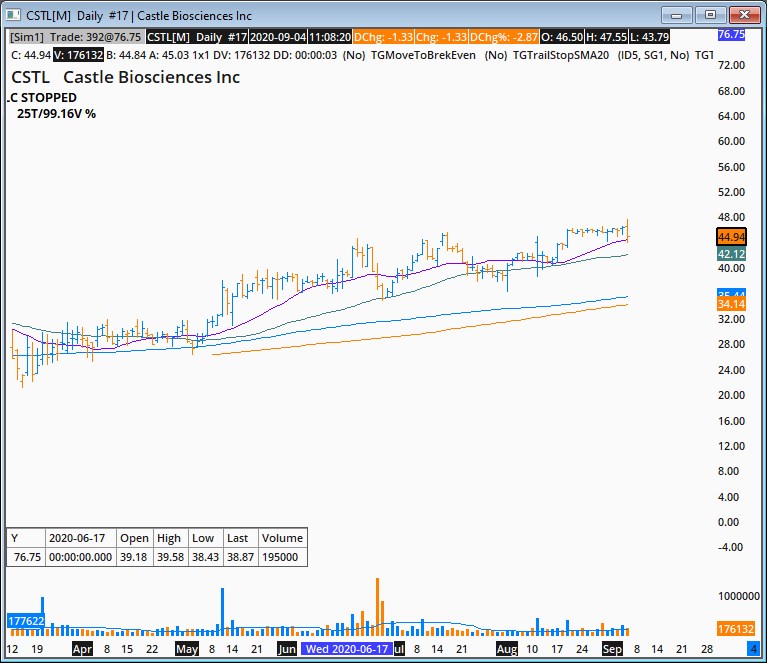Viewport: 767px width, 663px height.
Task: Click the 34.14 orange average price label
Action: 731,304
